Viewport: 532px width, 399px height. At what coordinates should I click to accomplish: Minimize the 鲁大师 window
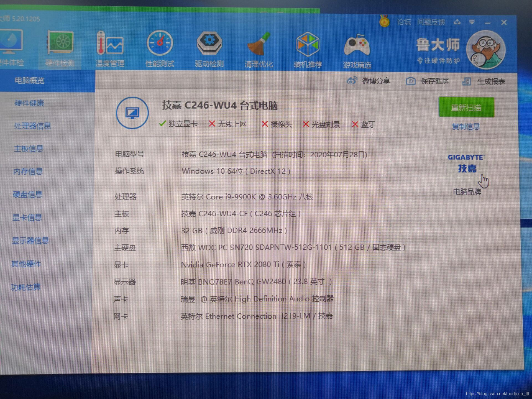[x=488, y=23]
